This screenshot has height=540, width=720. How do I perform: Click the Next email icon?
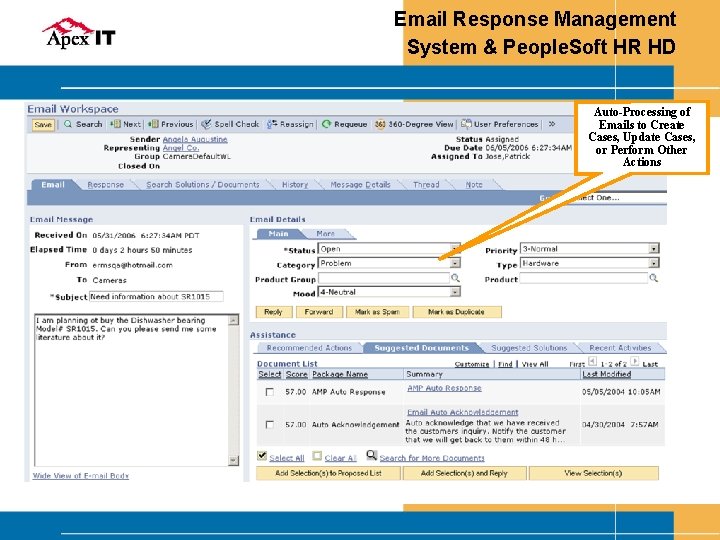pos(115,124)
